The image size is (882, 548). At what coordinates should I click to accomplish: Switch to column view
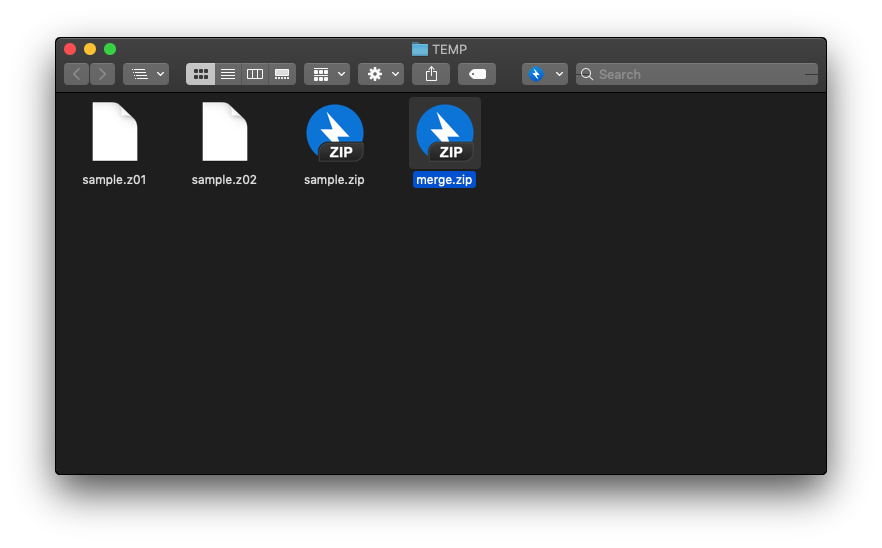tap(255, 74)
